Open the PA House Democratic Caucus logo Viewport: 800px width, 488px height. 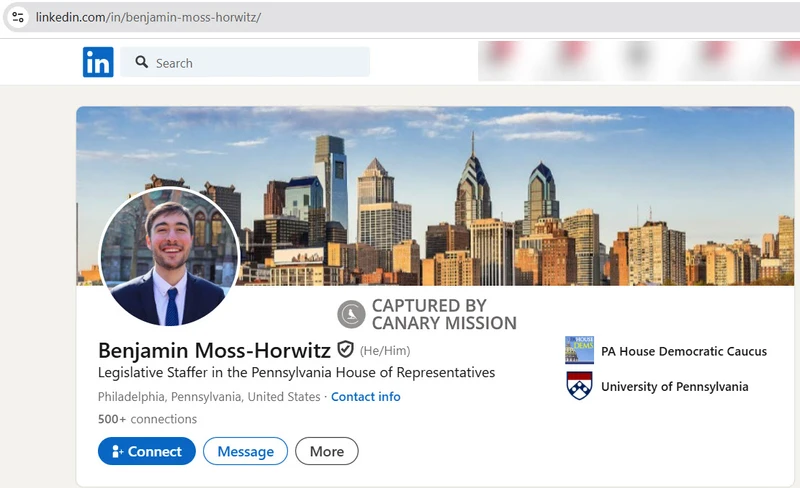pyautogui.click(x=579, y=350)
